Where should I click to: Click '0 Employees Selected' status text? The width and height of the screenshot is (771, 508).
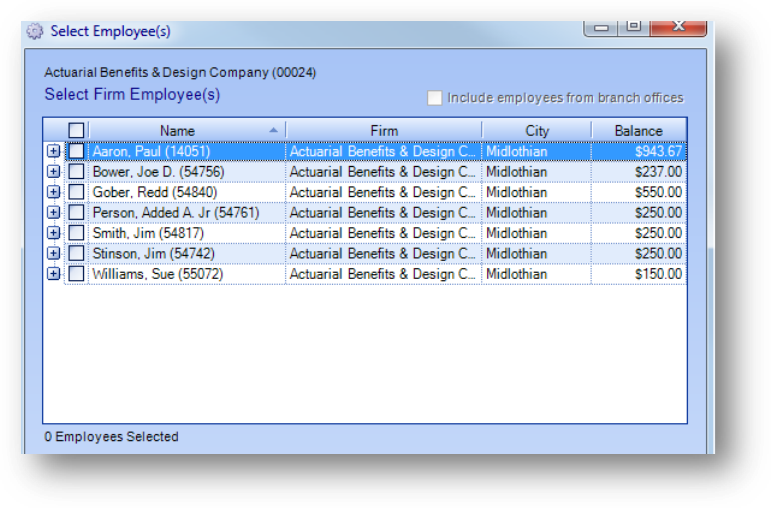click(111, 437)
